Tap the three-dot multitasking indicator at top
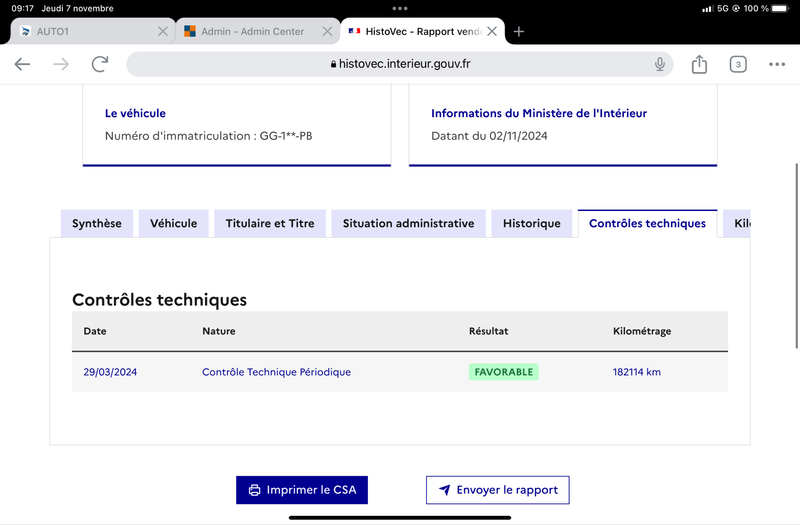This screenshot has width=800, height=525. click(x=400, y=8)
